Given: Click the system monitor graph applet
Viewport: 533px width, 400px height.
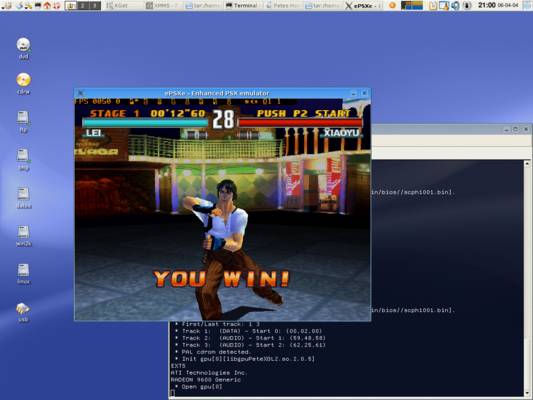Looking at the screenshot, I should pyautogui.click(x=412, y=5).
